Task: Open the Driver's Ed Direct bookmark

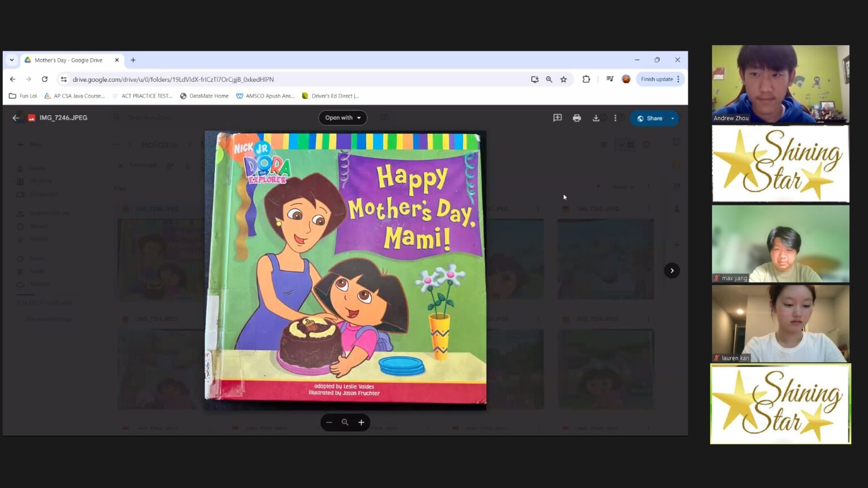Action: [331, 96]
